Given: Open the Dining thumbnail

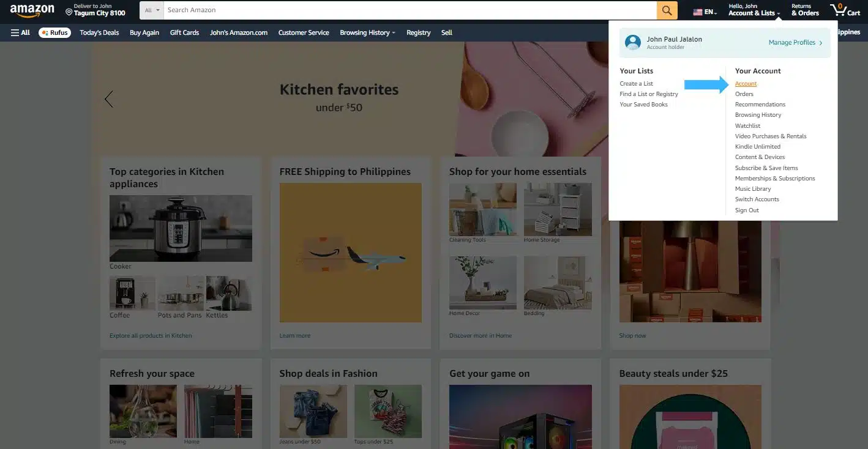Looking at the screenshot, I should point(143,411).
